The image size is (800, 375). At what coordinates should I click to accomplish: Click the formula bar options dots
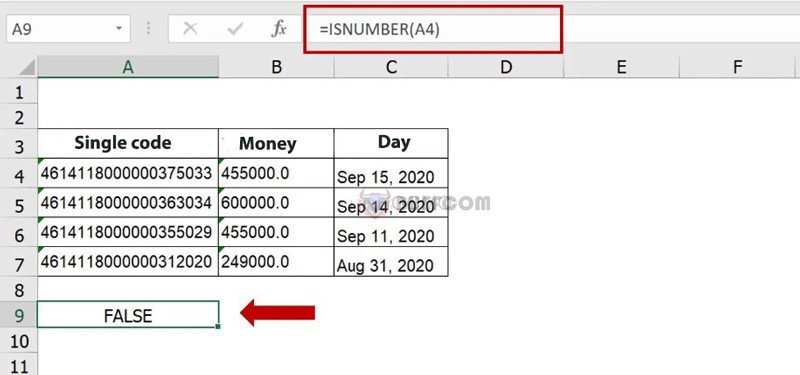pos(148,29)
